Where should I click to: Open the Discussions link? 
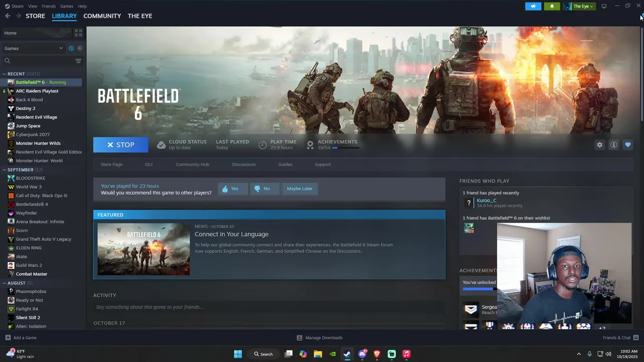point(244,164)
